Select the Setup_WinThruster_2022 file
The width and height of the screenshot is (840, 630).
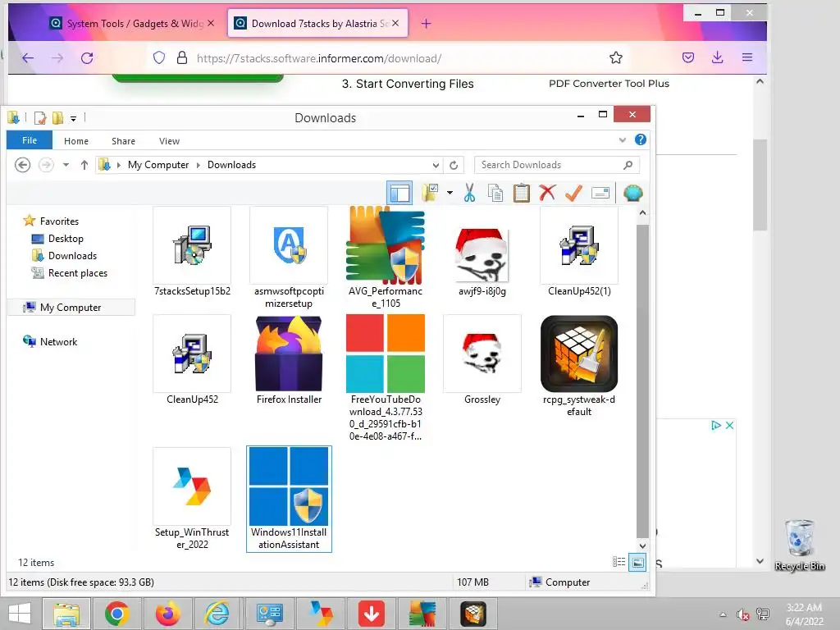click(192, 499)
